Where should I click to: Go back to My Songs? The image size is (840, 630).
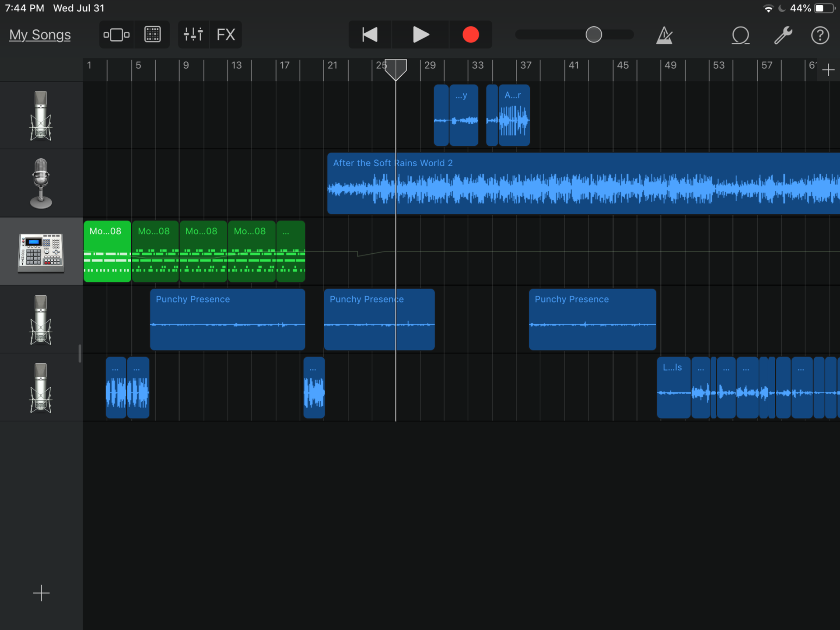click(40, 35)
